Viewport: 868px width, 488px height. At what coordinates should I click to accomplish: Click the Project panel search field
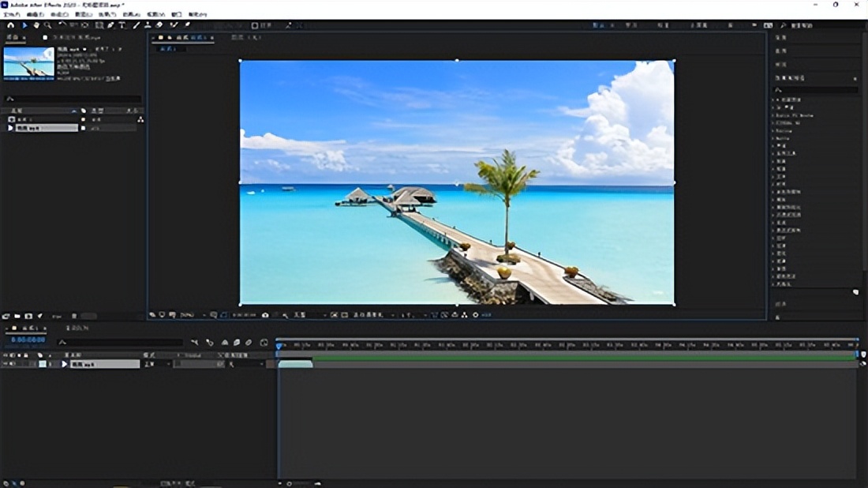(x=73, y=99)
